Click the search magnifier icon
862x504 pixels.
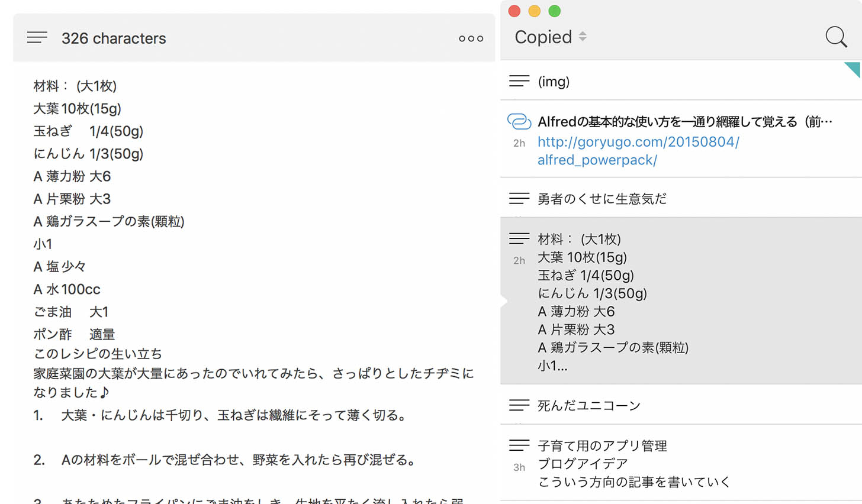pos(836,36)
